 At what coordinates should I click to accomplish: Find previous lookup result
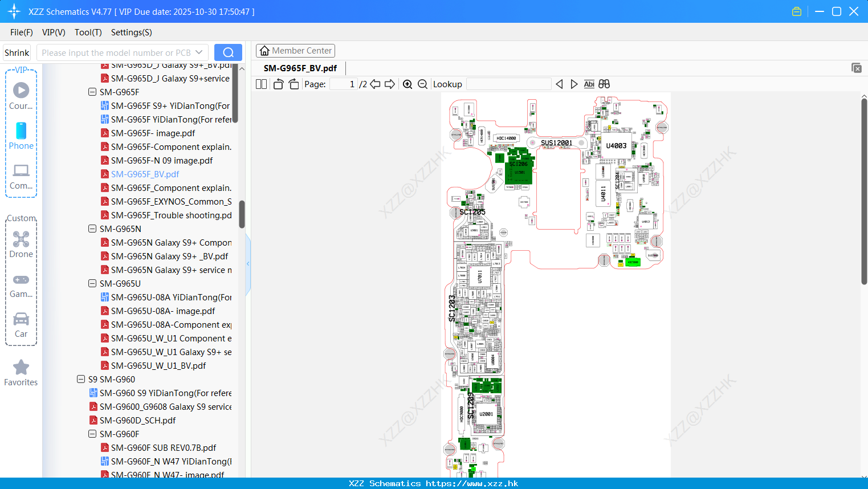(x=559, y=84)
